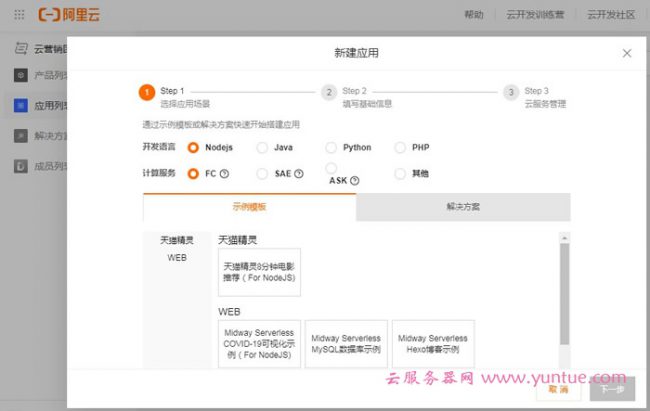The width and height of the screenshot is (650, 411).
Task: Switch to the 解决方案 tab
Action: point(462,207)
